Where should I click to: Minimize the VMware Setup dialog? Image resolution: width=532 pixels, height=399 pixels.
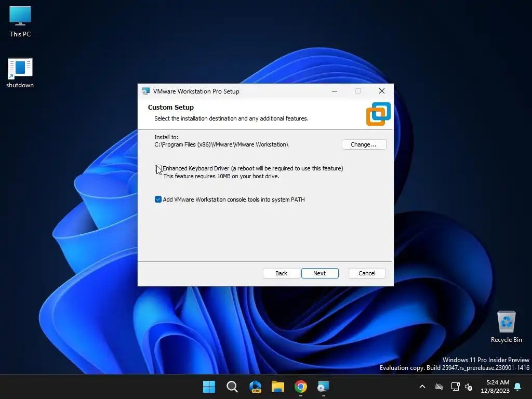[335, 91]
